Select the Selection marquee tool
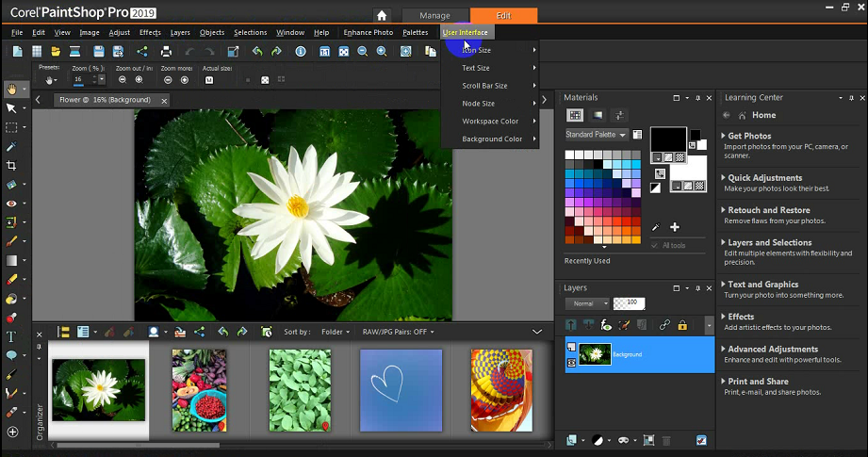Image resolution: width=868 pixels, height=457 pixels. [11, 127]
